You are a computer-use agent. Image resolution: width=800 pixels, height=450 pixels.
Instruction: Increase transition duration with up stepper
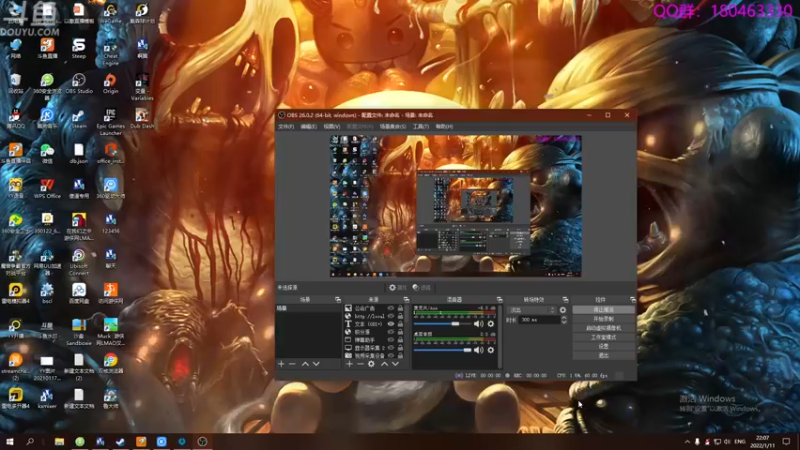pos(564,317)
